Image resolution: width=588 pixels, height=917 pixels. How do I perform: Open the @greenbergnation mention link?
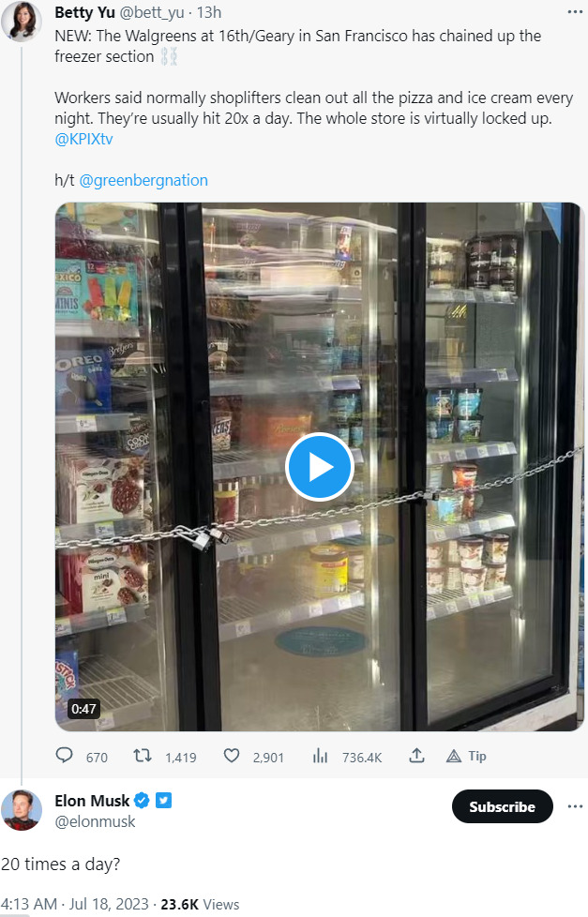[143, 180]
